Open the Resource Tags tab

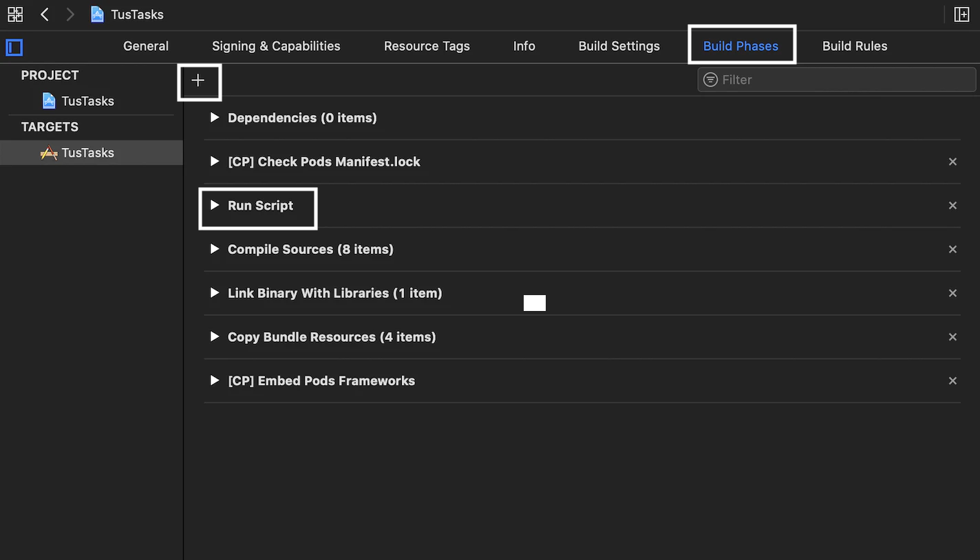(427, 46)
